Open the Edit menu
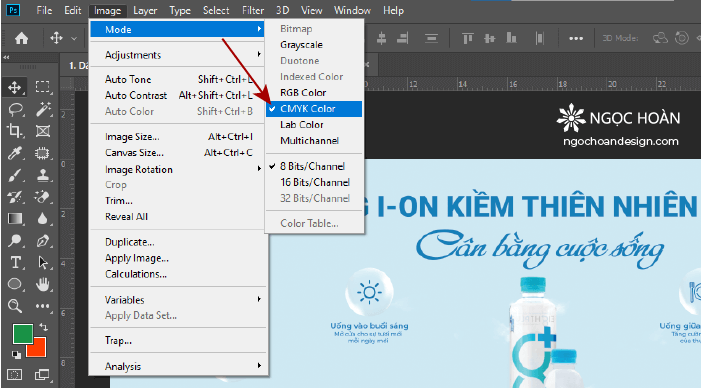701x388 pixels. coord(72,10)
